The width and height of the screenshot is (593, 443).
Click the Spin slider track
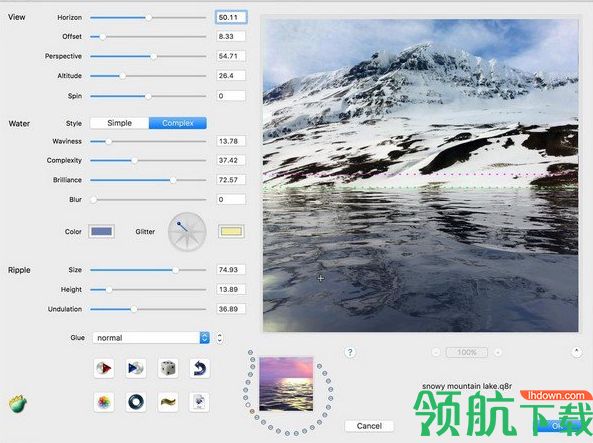point(148,96)
